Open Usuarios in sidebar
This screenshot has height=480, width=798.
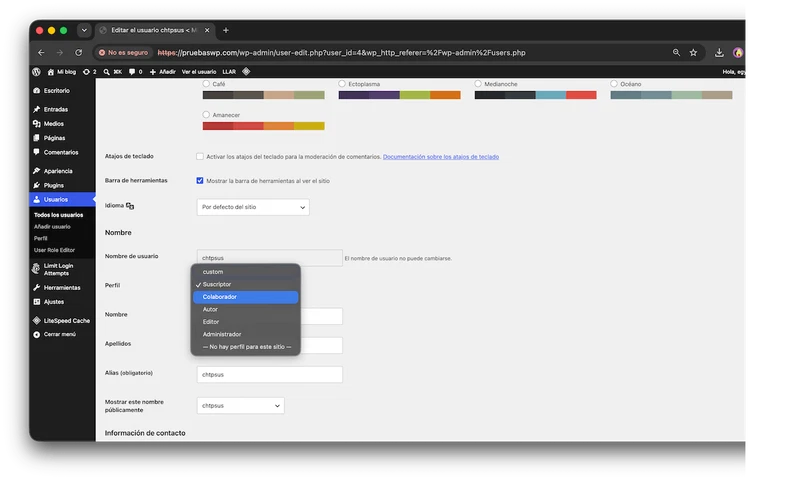coord(62,200)
